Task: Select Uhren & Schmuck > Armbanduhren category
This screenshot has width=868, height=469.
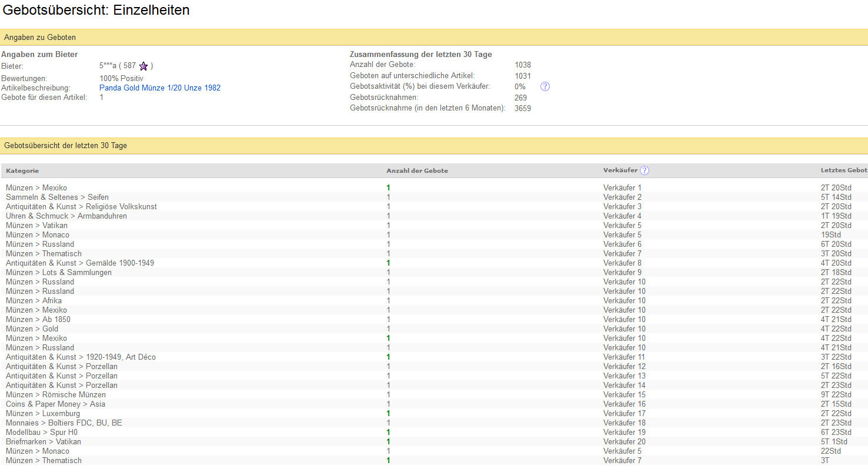Action: pos(66,216)
